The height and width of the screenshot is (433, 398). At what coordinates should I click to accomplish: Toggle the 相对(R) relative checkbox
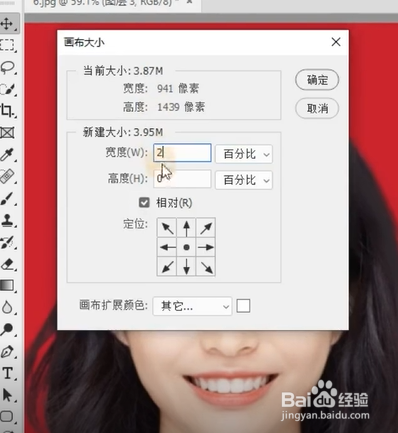point(144,202)
